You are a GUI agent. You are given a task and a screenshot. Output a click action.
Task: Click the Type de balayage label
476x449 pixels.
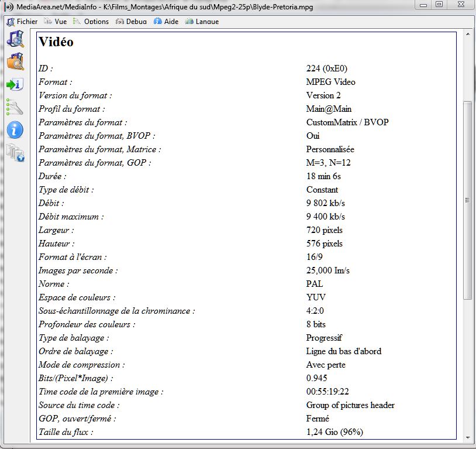click(74, 338)
